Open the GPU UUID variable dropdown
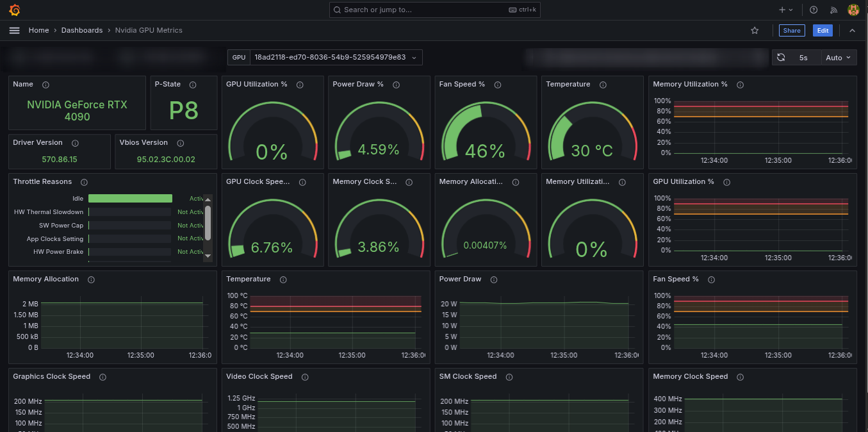The width and height of the screenshot is (868, 432). click(x=336, y=58)
